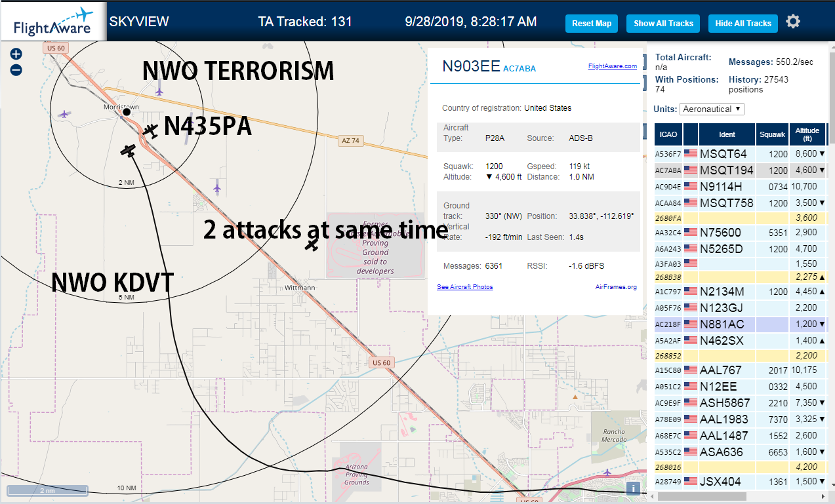Sort table by Squawk column header
835x504 pixels.
click(x=772, y=134)
